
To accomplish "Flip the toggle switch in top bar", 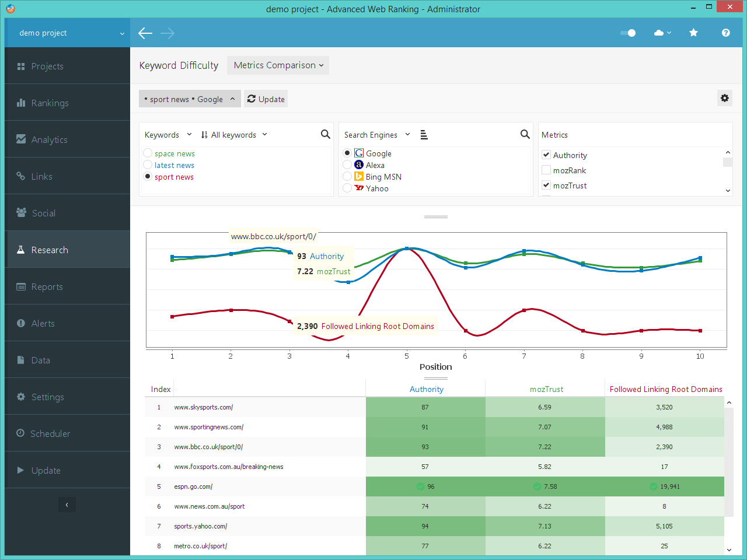I will point(628,33).
